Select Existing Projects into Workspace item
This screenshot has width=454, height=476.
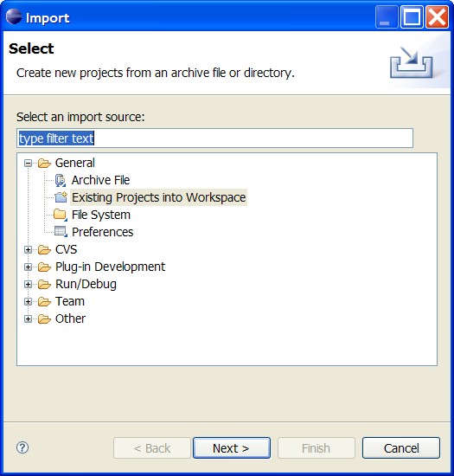coord(158,197)
